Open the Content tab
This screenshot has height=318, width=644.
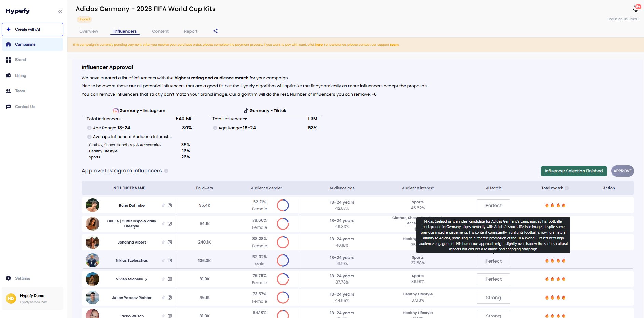[160, 31]
